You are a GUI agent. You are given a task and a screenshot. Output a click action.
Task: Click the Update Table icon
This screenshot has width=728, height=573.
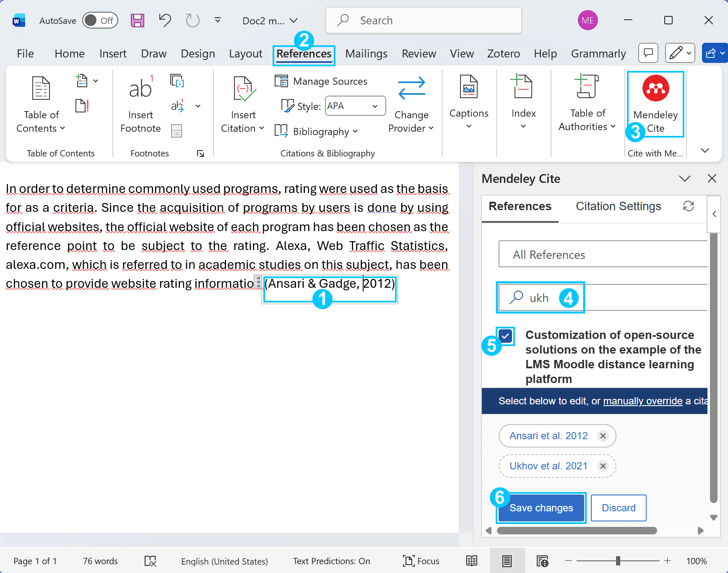[82, 106]
